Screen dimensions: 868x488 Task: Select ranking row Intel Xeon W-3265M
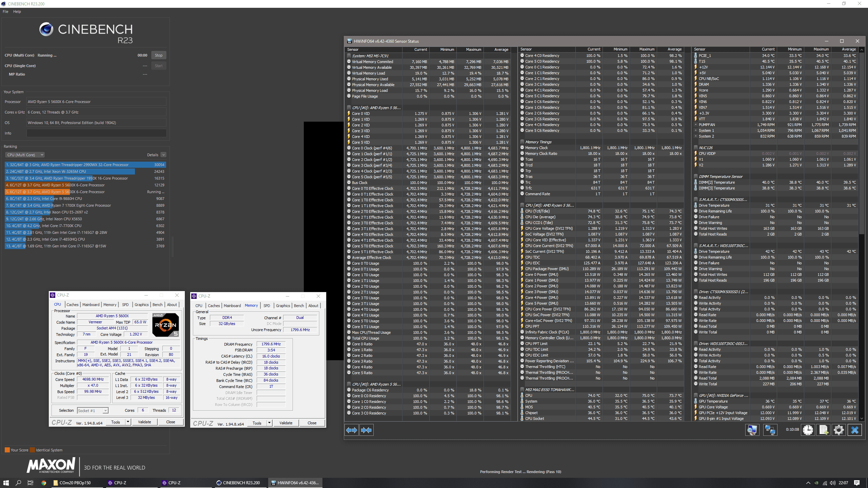pyautogui.click(x=85, y=171)
